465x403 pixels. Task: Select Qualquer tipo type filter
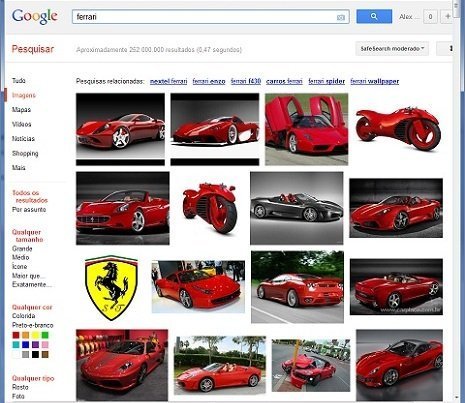coord(33,378)
